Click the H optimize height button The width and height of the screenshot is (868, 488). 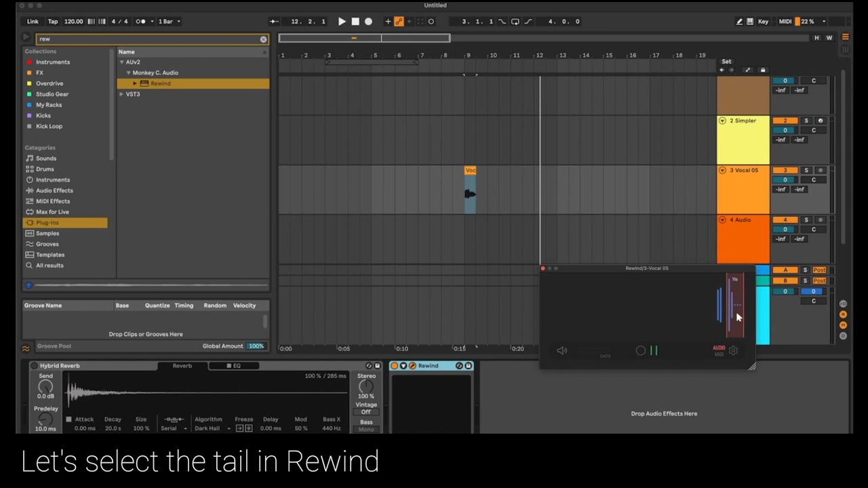click(816, 38)
